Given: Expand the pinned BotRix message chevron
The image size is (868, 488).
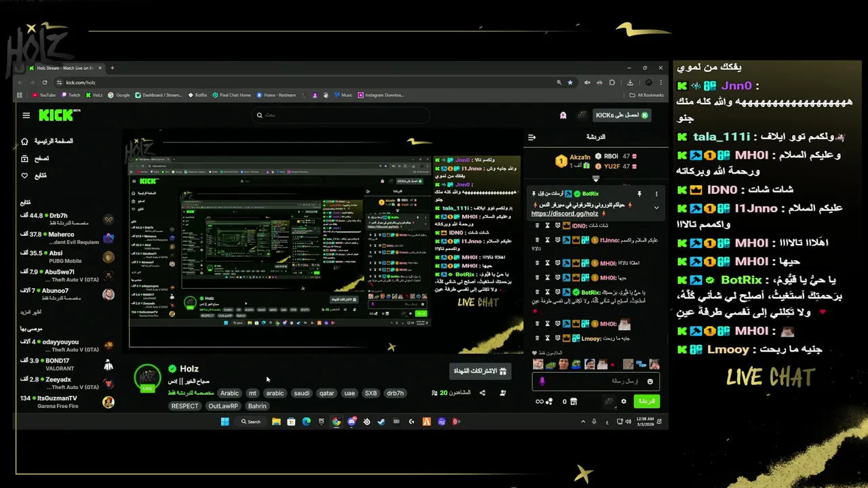Looking at the screenshot, I should [x=656, y=207].
